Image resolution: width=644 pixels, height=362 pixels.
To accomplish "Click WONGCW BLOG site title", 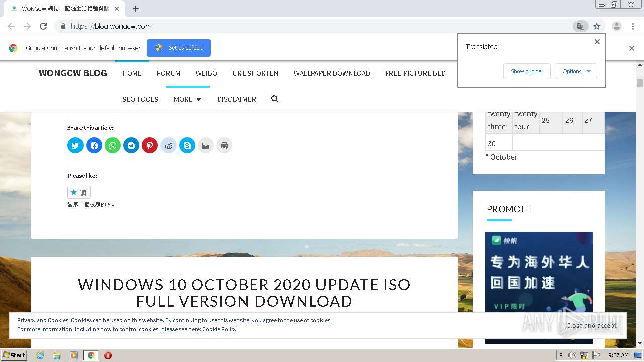I will click(x=73, y=73).
